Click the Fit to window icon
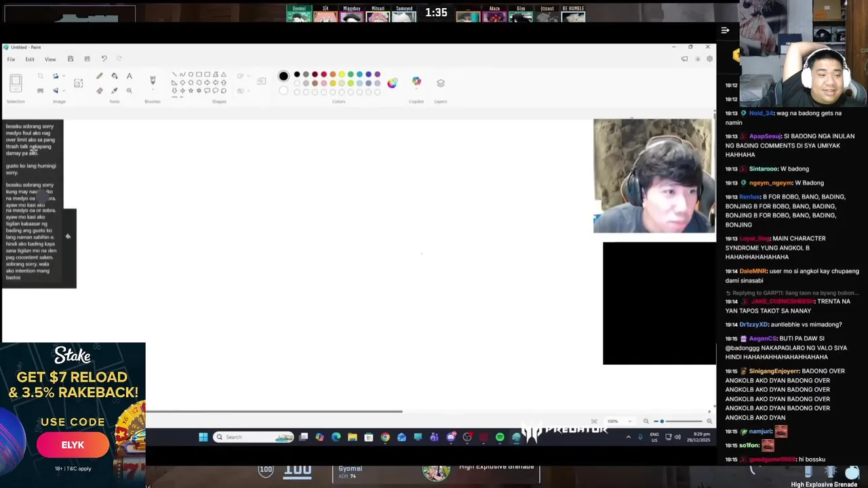Screen dimensions: 868x488 pyautogui.click(x=594, y=421)
